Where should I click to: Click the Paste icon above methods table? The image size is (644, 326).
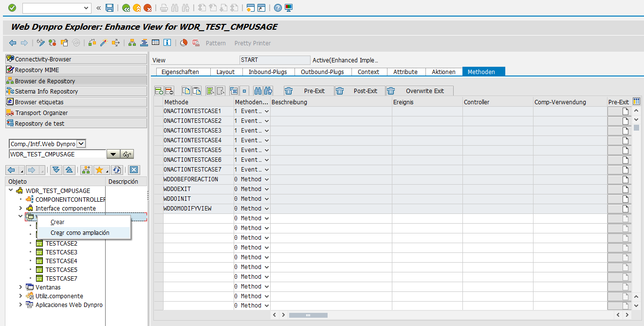point(196,91)
